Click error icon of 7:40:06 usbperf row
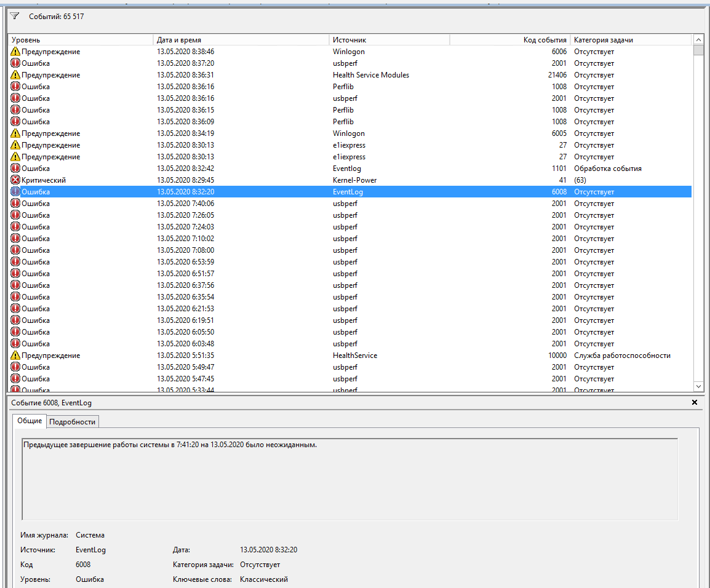 (15, 204)
